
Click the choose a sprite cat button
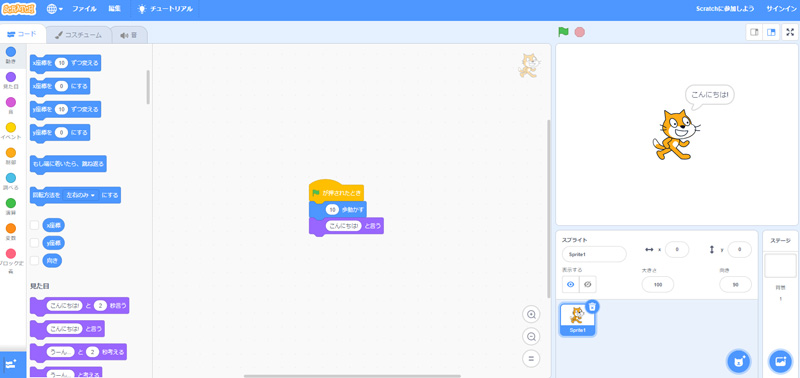pyautogui.click(x=738, y=361)
